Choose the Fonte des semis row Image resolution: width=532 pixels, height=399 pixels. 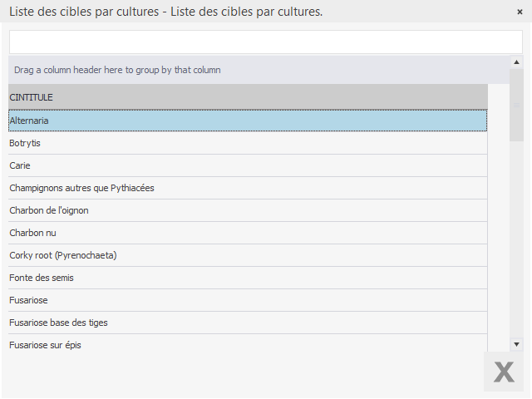248,278
